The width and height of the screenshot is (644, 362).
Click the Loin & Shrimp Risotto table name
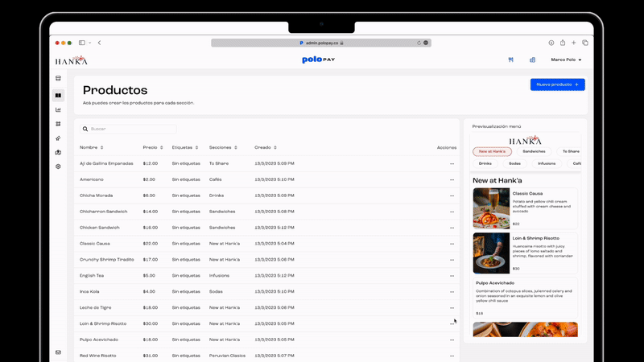[x=103, y=324]
